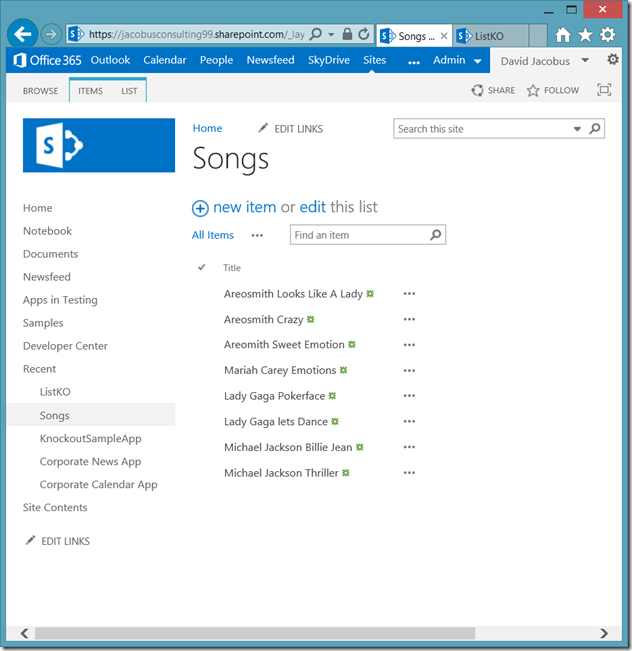Open ellipsis menu for Areomith Sweet Emotion
The height and width of the screenshot is (651, 632).
[x=409, y=345]
